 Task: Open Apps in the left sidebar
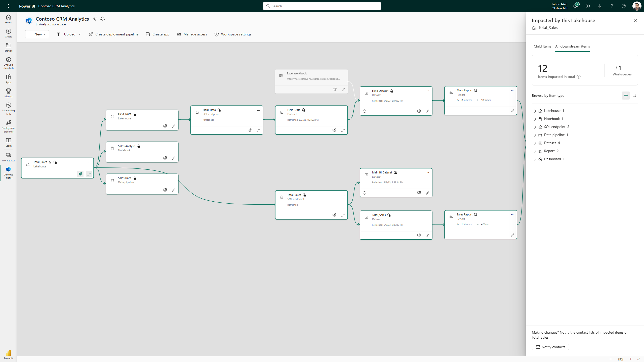click(9, 79)
